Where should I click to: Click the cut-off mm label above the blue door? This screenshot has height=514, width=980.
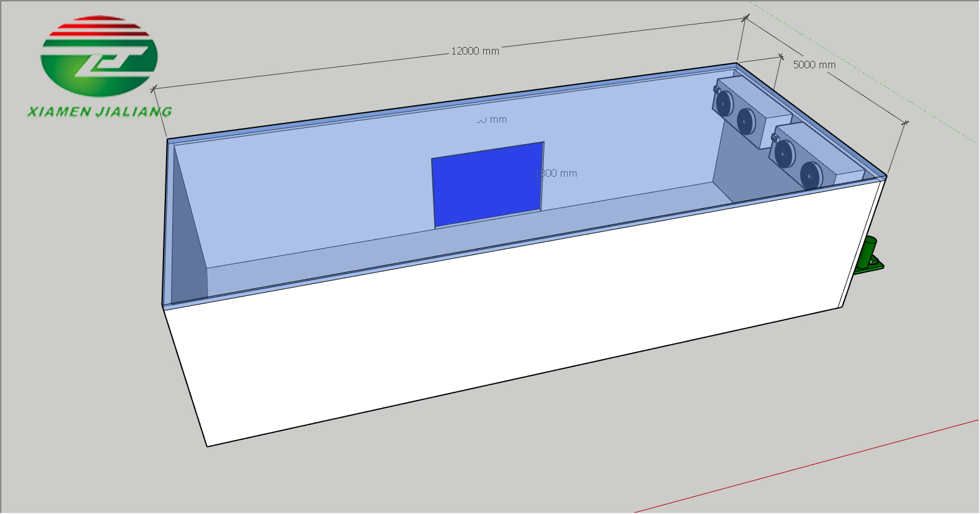[491, 120]
